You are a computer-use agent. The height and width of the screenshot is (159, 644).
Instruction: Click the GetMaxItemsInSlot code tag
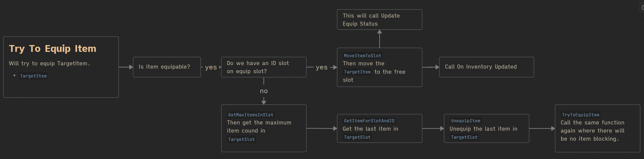(251, 115)
